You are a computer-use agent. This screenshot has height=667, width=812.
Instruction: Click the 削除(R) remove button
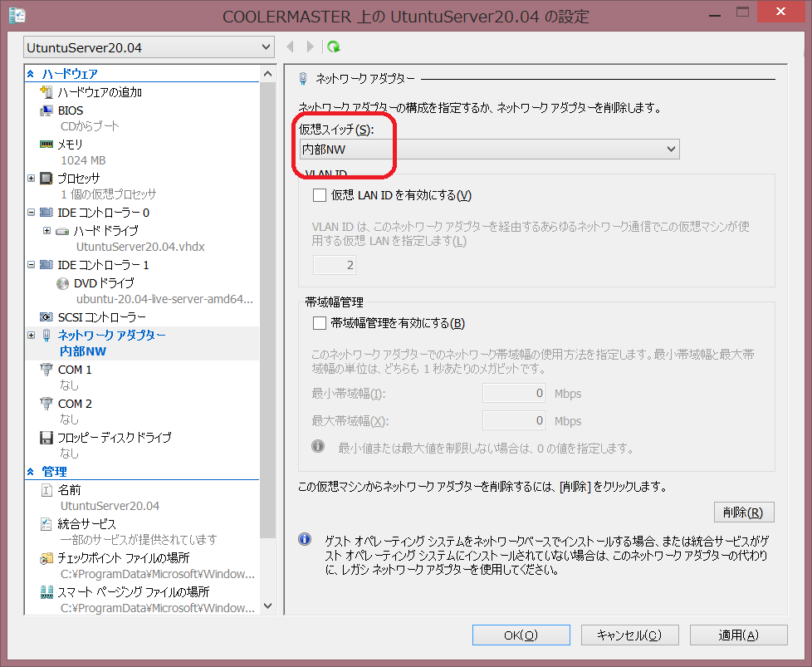coord(744,513)
